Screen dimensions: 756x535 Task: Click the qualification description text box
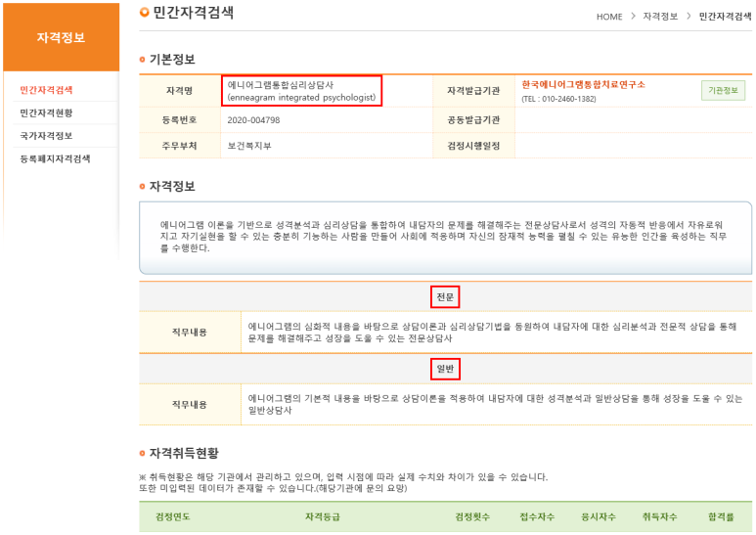tap(446, 238)
